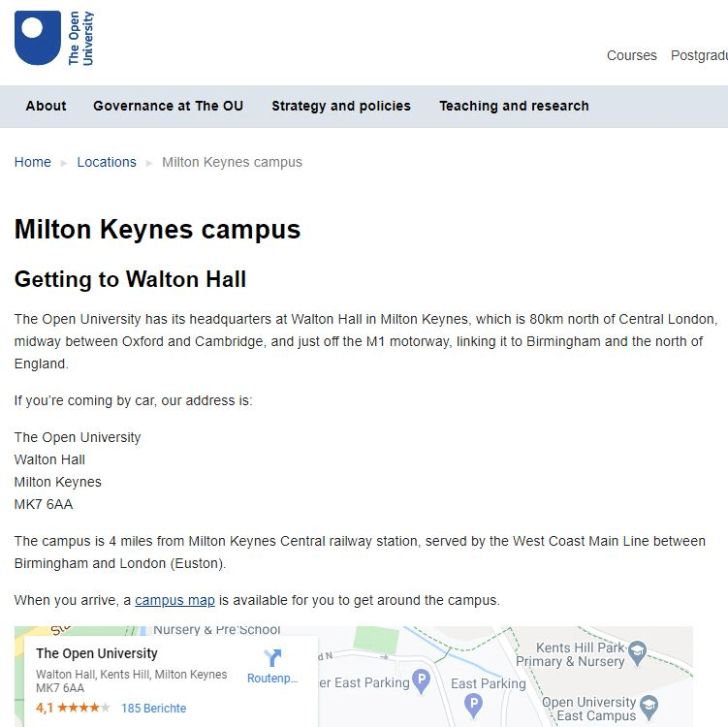This screenshot has height=727, width=728.
Task: Open the About menu
Action: (x=46, y=106)
